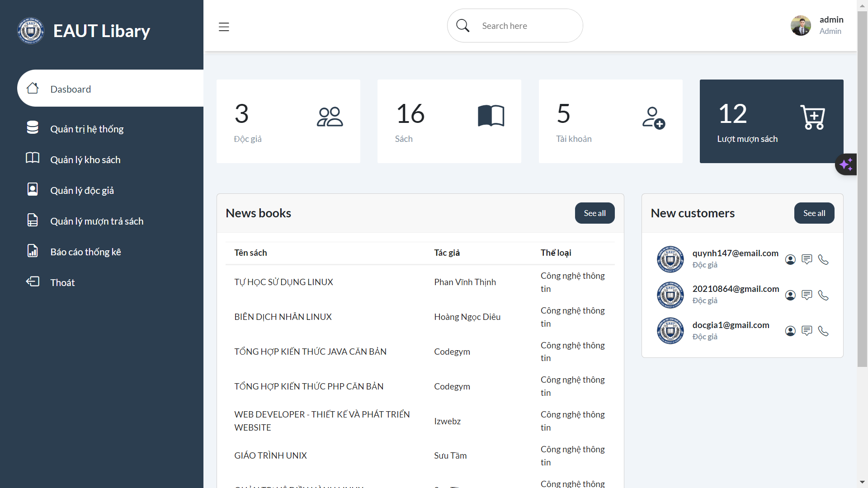Click author Hoàng Ngọc Diêu
Viewport: 868px width, 488px height.
pyautogui.click(x=467, y=317)
